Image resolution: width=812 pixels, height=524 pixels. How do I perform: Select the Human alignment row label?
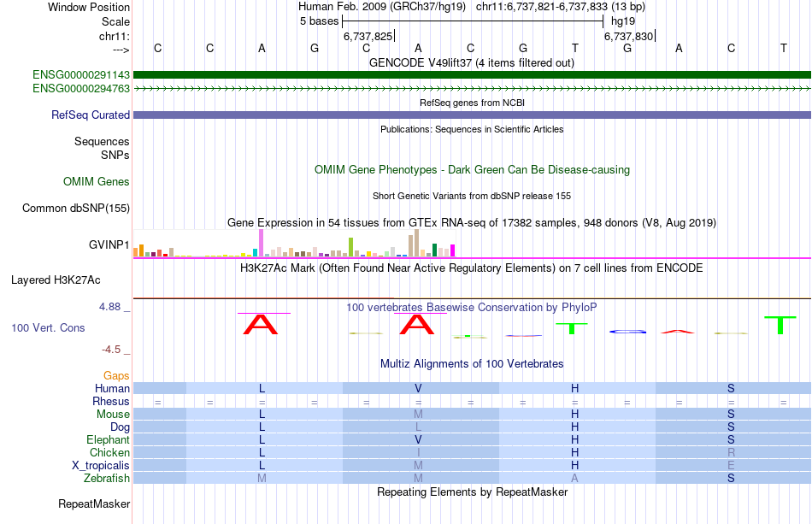(112, 388)
